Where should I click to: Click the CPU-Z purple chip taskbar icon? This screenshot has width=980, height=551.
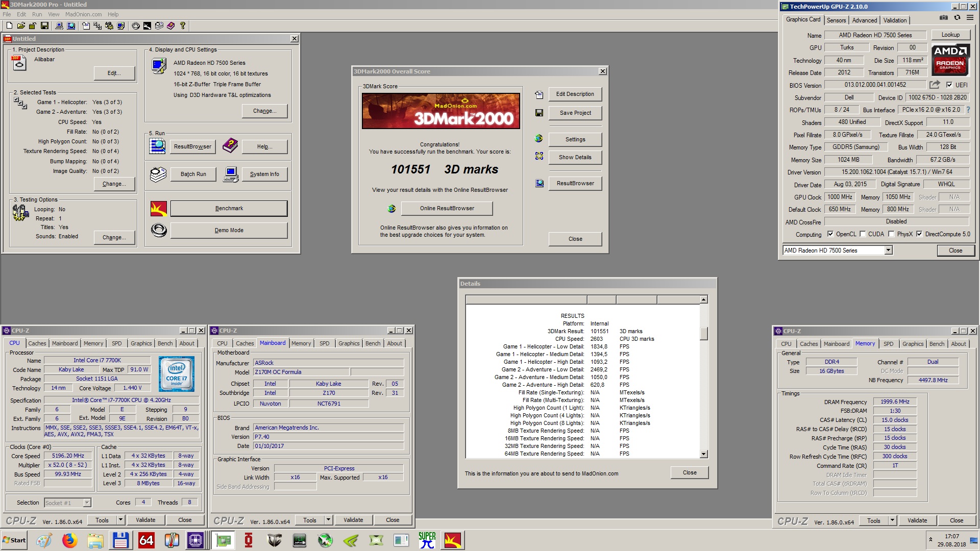pyautogui.click(x=195, y=540)
